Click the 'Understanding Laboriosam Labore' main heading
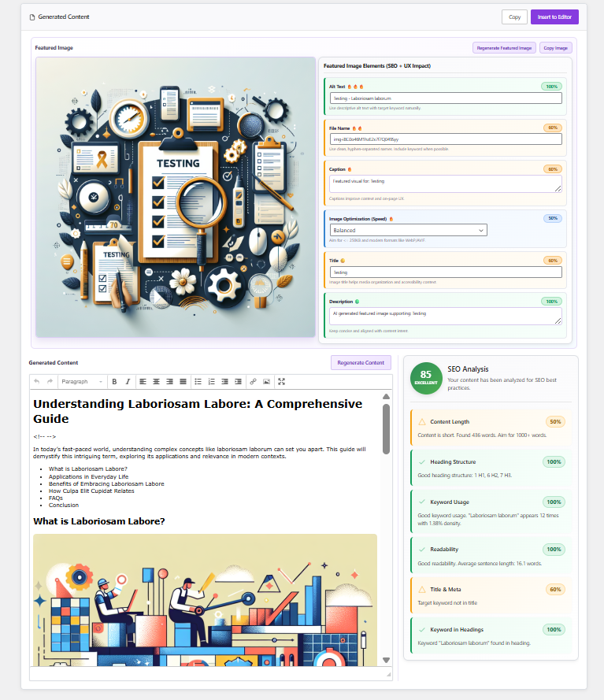The width and height of the screenshot is (604, 700). (x=198, y=411)
